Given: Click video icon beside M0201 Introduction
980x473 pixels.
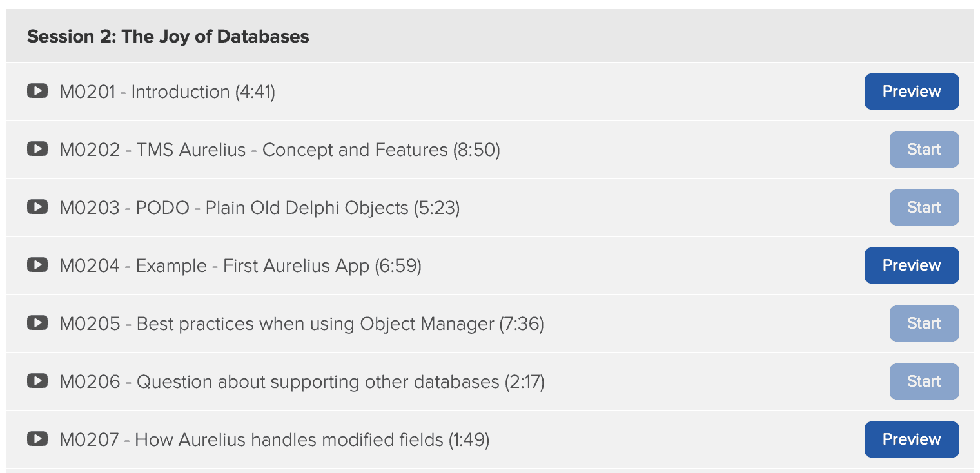Looking at the screenshot, I should (37, 91).
